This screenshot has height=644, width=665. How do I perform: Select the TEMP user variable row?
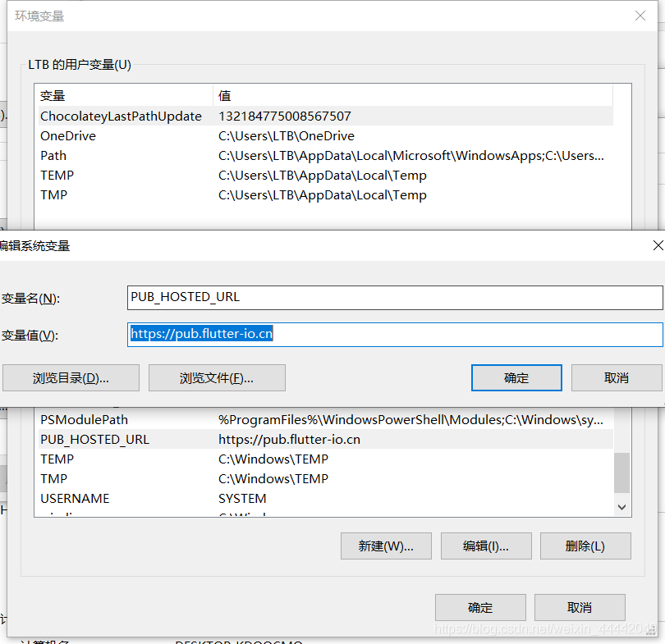pos(326,176)
